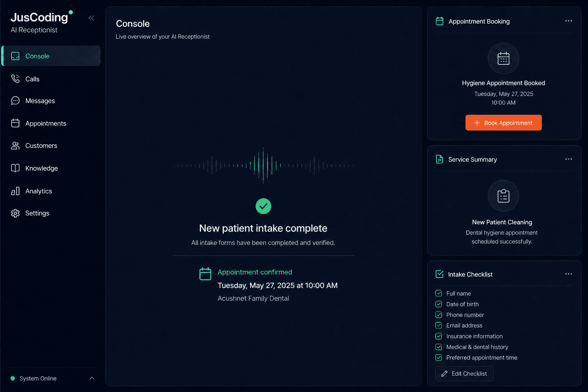588x392 pixels.
Task: Open the Appointment Booking more options menu
Action: pyautogui.click(x=568, y=21)
